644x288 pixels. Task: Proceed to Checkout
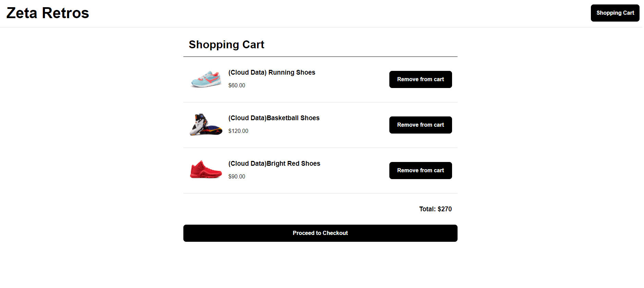click(x=320, y=233)
